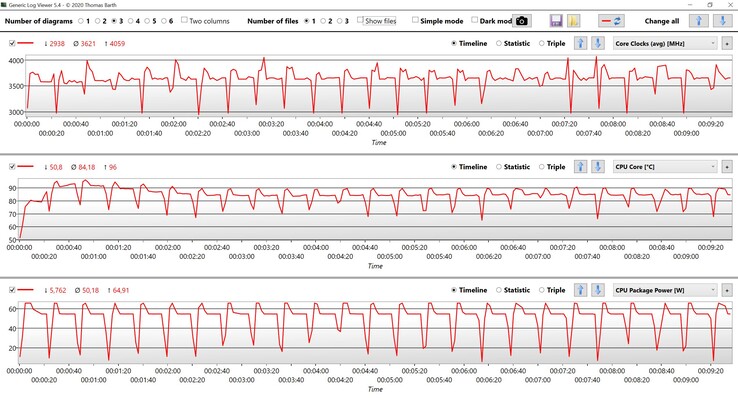Expand the CPU Core [°C] dropdown
738x400 pixels.
tap(664, 166)
